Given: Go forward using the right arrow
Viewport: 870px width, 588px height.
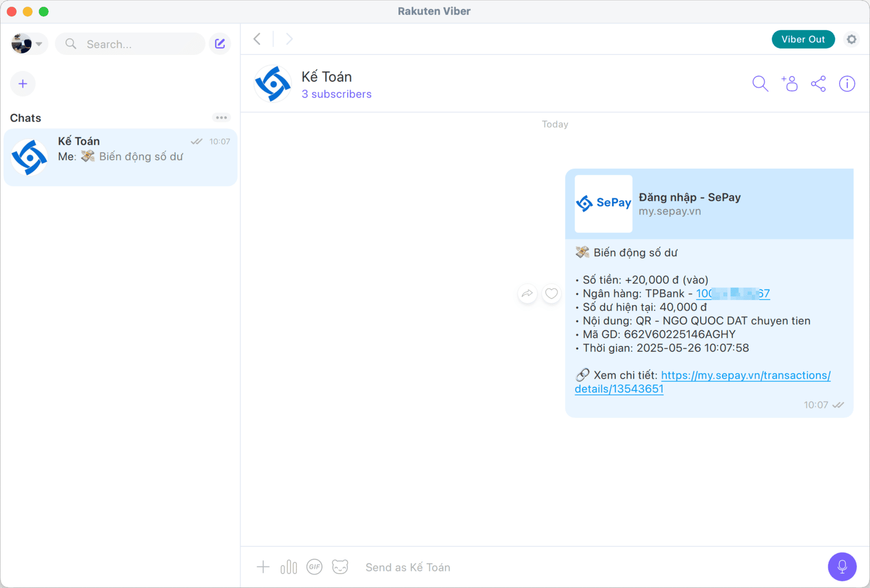Looking at the screenshot, I should [289, 39].
